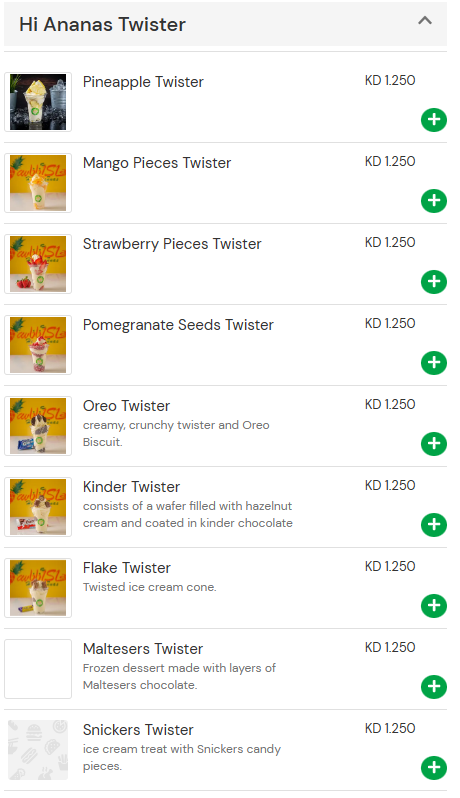View the Oreo Twister product image

(x=38, y=425)
